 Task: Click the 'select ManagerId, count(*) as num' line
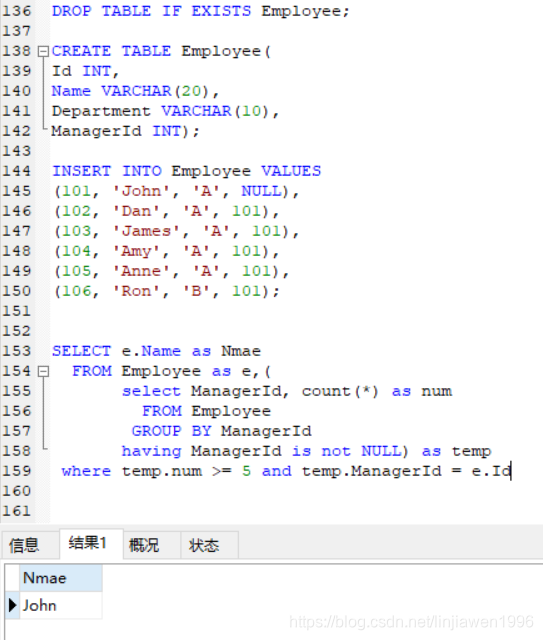coord(287,391)
